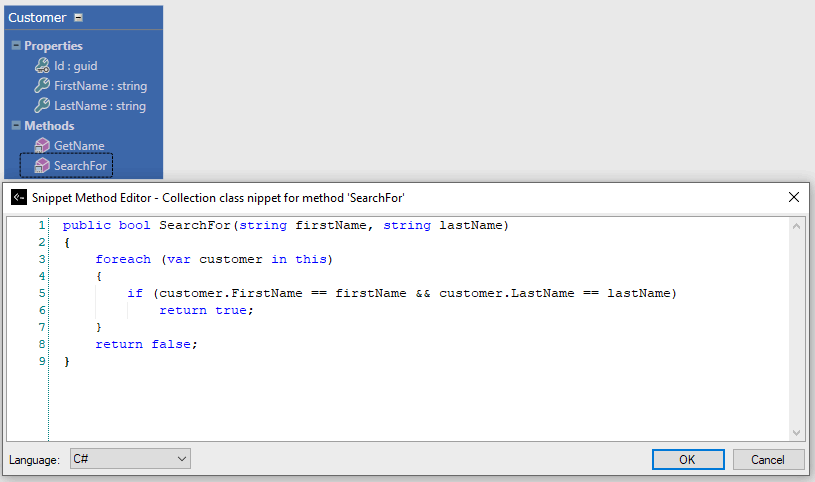Click the LastName property wrench icon
This screenshot has width=815, height=482.
(42, 106)
